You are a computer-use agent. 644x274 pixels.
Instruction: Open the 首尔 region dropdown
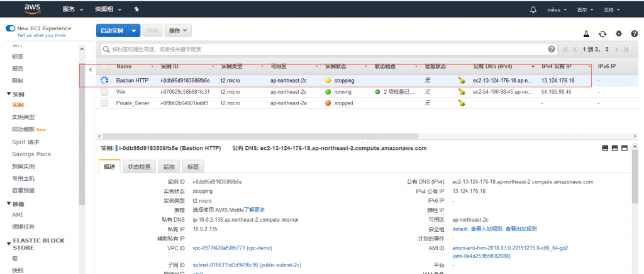pos(584,9)
